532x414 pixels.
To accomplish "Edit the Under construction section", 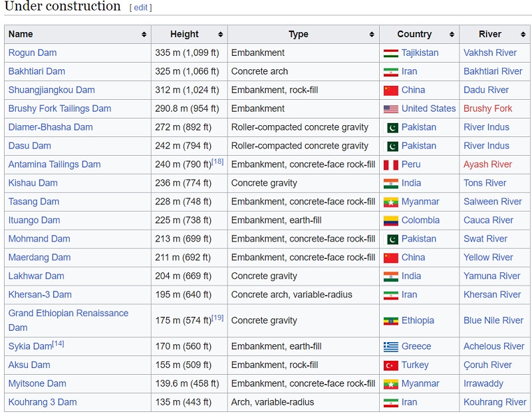I will pos(140,8).
